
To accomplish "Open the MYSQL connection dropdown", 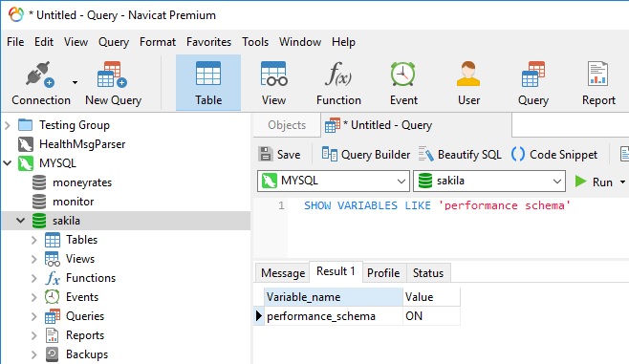I will pyautogui.click(x=333, y=182).
